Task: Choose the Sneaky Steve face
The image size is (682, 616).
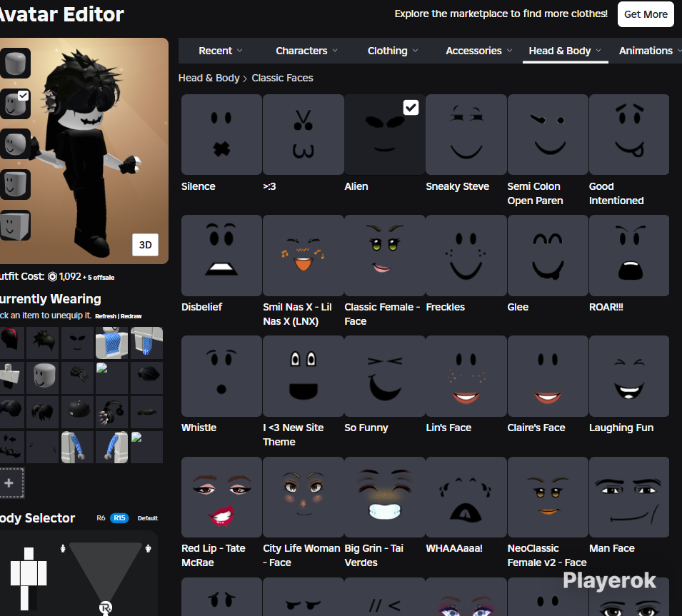Action: pos(466,135)
